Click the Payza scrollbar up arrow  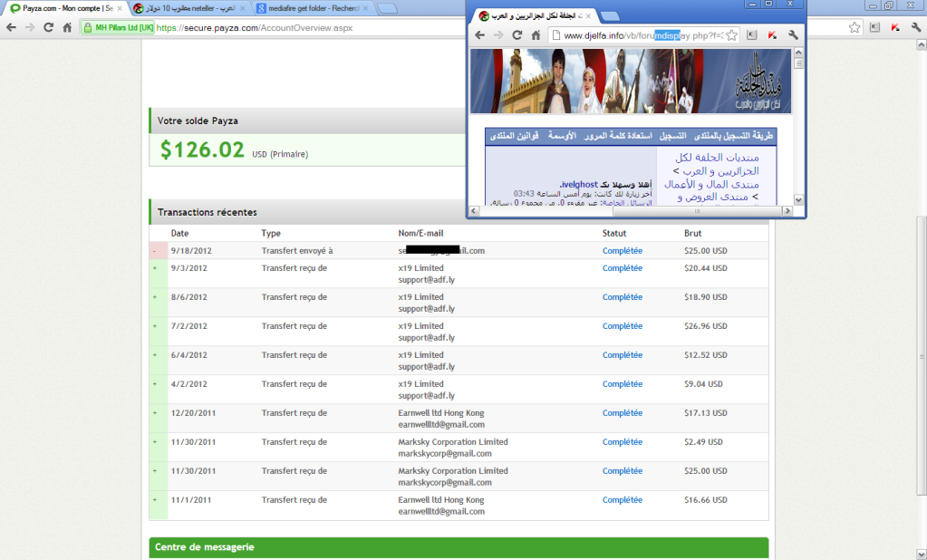921,44
